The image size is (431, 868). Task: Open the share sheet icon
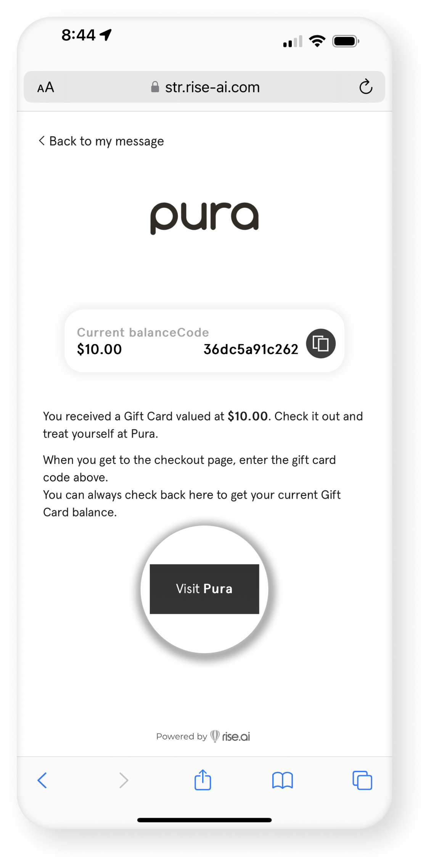[x=203, y=779]
